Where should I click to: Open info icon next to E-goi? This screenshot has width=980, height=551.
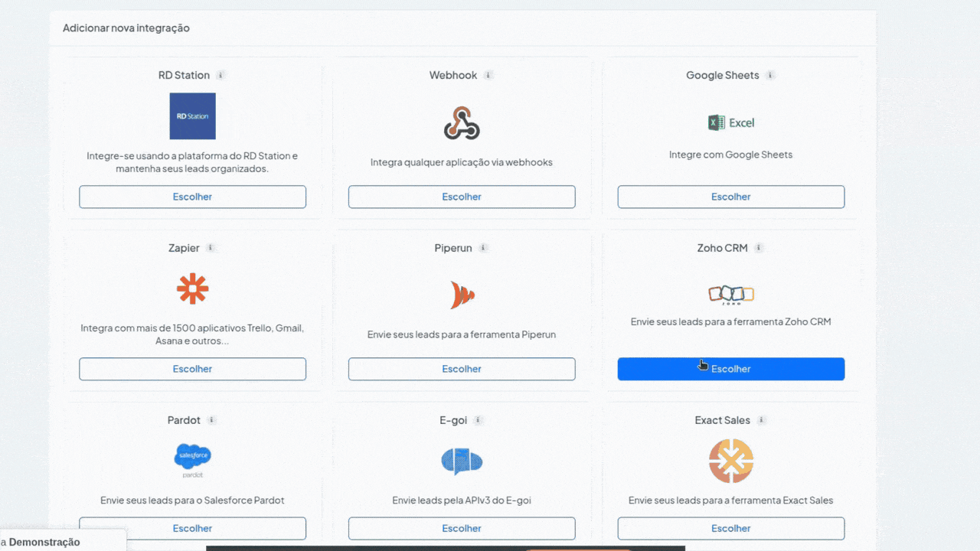click(479, 420)
